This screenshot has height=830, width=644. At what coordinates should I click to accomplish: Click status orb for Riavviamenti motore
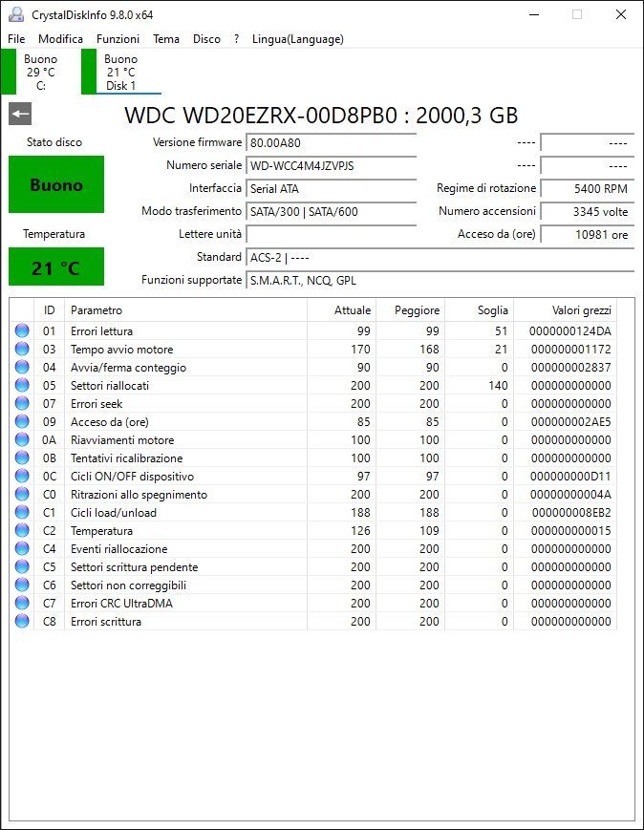click(22, 440)
